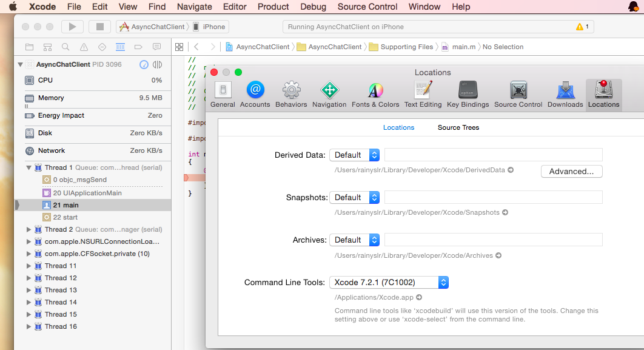Screen dimensions: 644x350
Task: Click the Snapshots path field
Action: pos(493,197)
